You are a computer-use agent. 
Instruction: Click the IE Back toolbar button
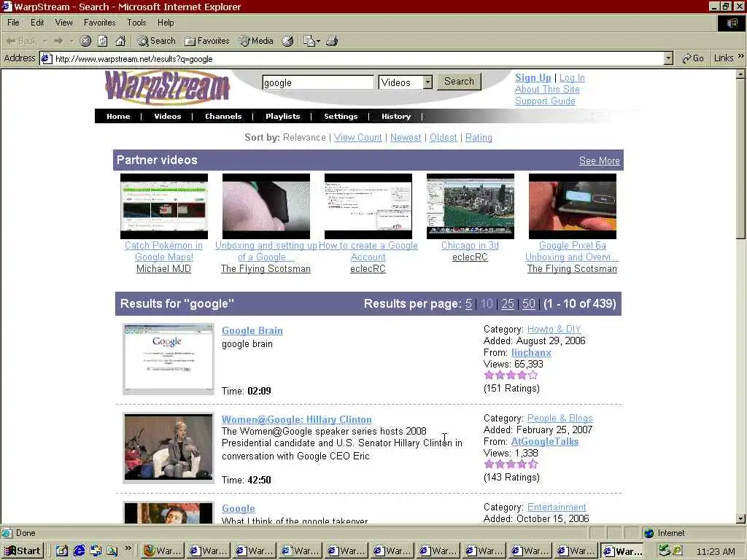21,41
